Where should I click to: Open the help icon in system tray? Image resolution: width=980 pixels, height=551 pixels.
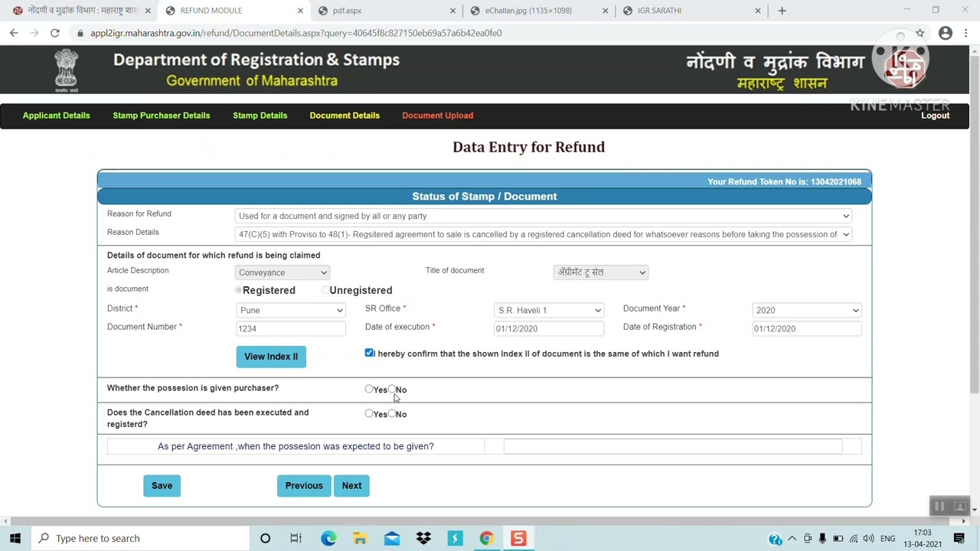(x=775, y=539)
